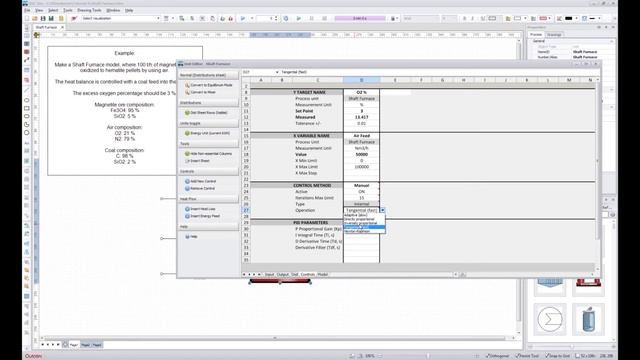This screenshot has width=640, height=360.
Task: Click the open folder toolbar icon
Action: tap(35, 18)
